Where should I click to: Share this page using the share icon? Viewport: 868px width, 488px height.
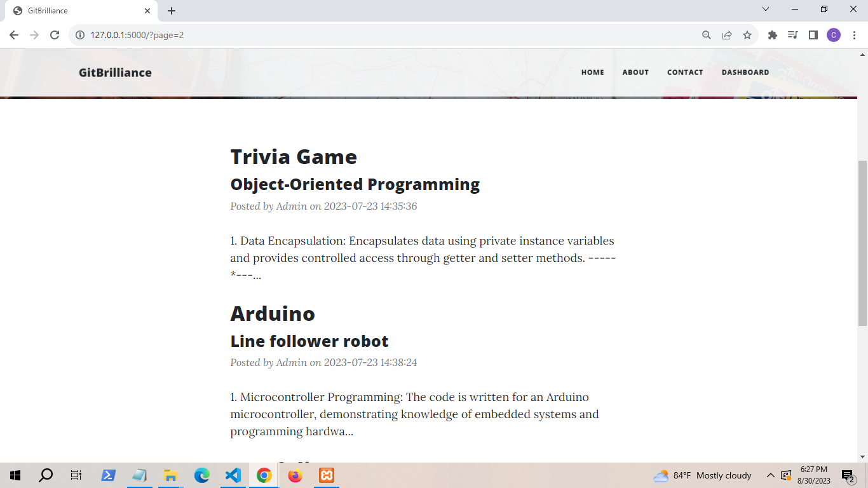click(x=727, y=35)
